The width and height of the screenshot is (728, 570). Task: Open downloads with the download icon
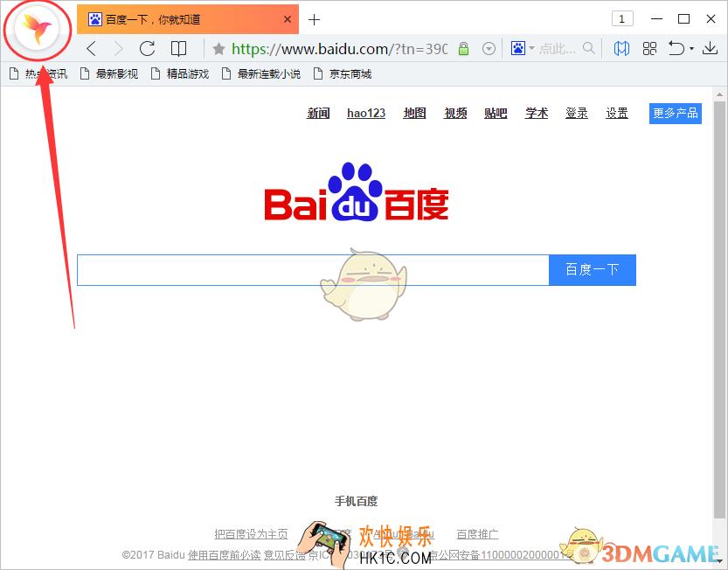click(710, 48)
